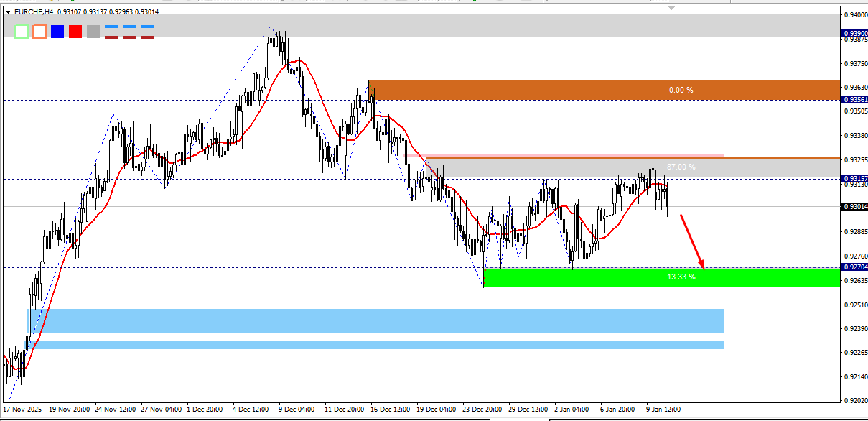This screenshot has height=421, width=868.
Task: Click the 17 Nov 2025 date label
Action: click(x=22, y=409)
